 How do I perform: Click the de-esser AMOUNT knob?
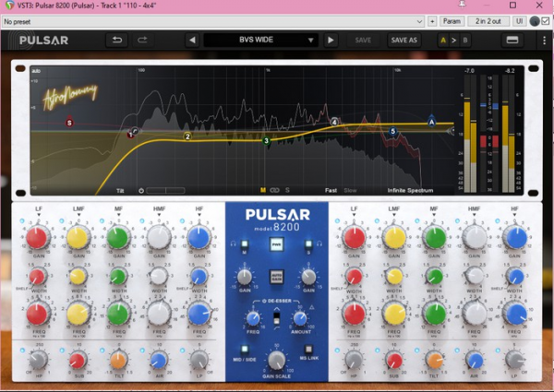(300, 319)
